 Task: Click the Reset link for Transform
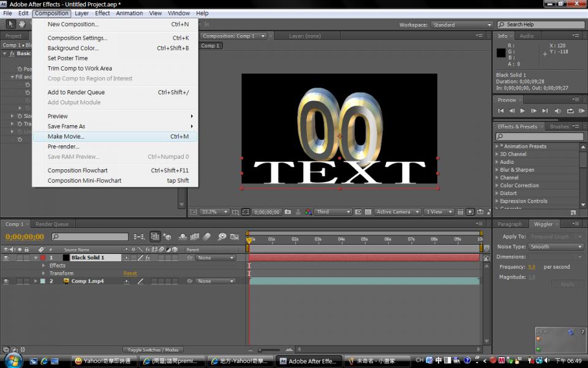click(x=130, y=273)
